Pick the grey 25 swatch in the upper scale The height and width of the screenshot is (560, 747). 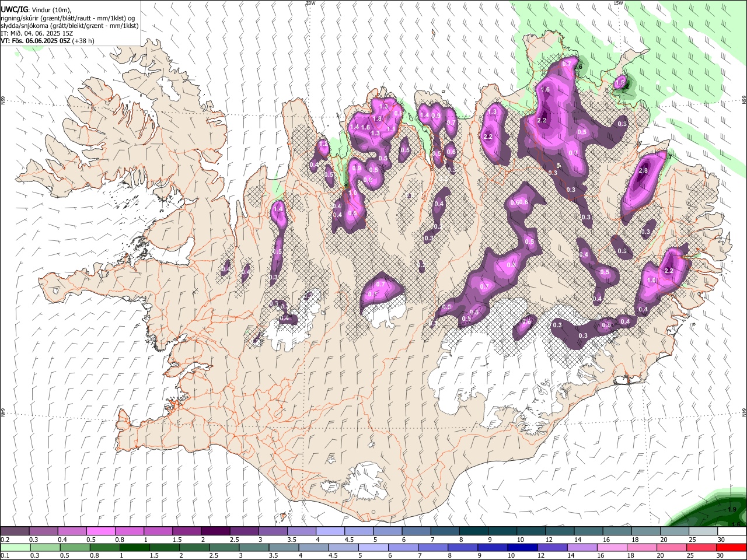(x=703, y=531)
